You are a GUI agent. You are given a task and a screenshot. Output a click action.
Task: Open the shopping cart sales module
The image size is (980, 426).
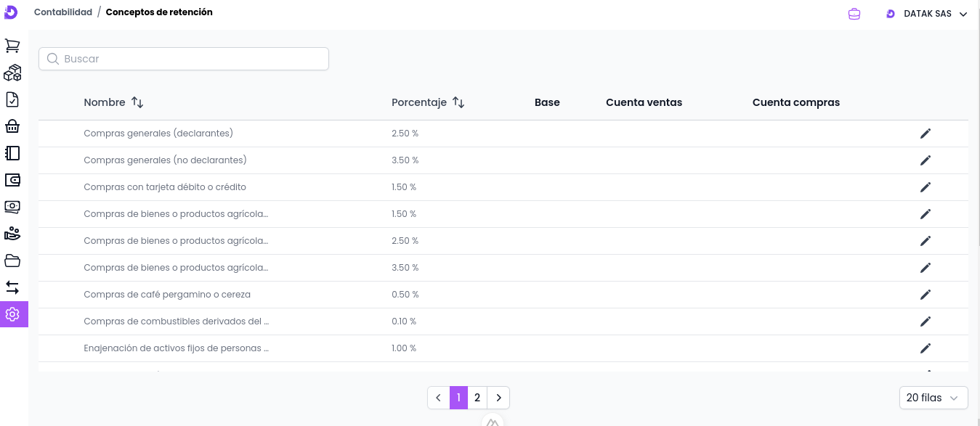coord(12,46)
